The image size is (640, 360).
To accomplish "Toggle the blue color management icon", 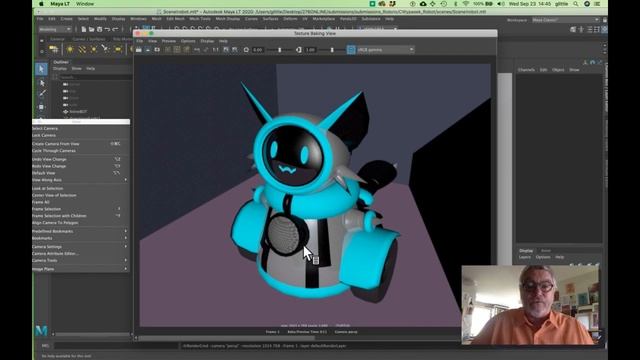I will pyautogui.click(x=351, y=50).
